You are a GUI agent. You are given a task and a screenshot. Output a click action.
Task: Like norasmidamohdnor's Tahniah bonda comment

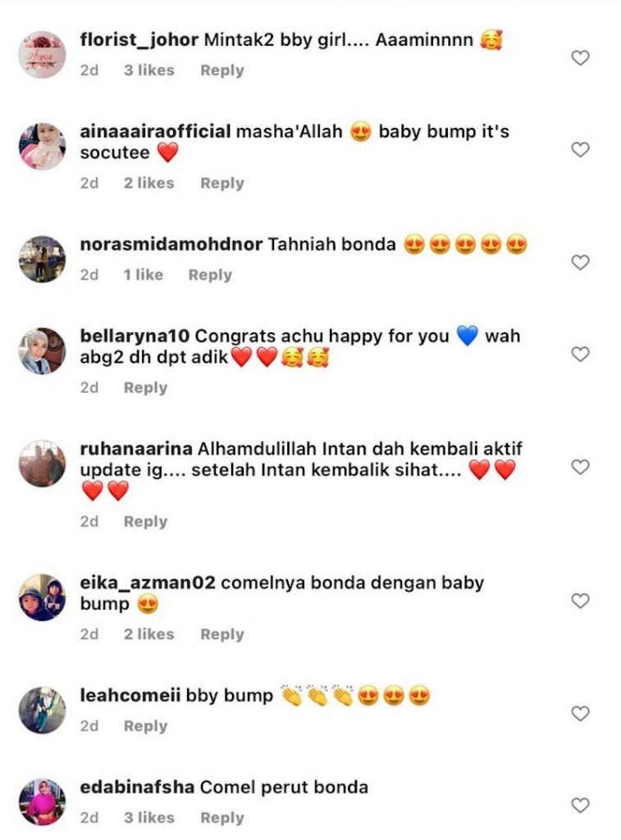(x=580, y=262)
